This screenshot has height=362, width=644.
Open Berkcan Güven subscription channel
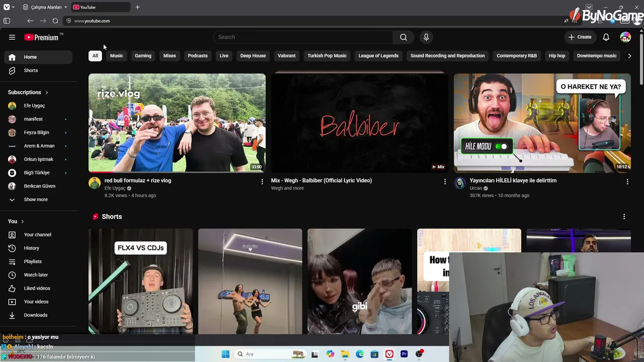click(x=38, y=186)
